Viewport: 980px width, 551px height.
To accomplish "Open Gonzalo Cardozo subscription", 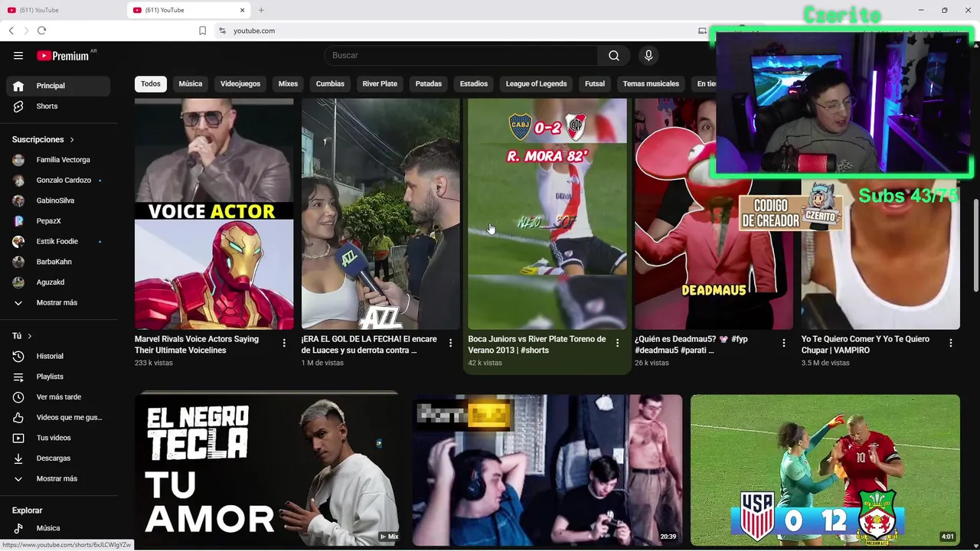I will click(x=58, y=180).
